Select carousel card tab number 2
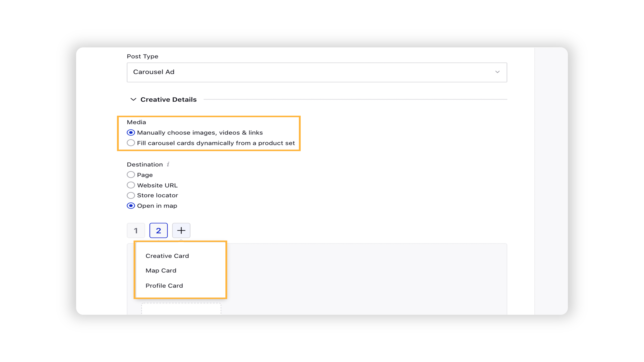This screenshot has height=362, width=644. (158, 230)
